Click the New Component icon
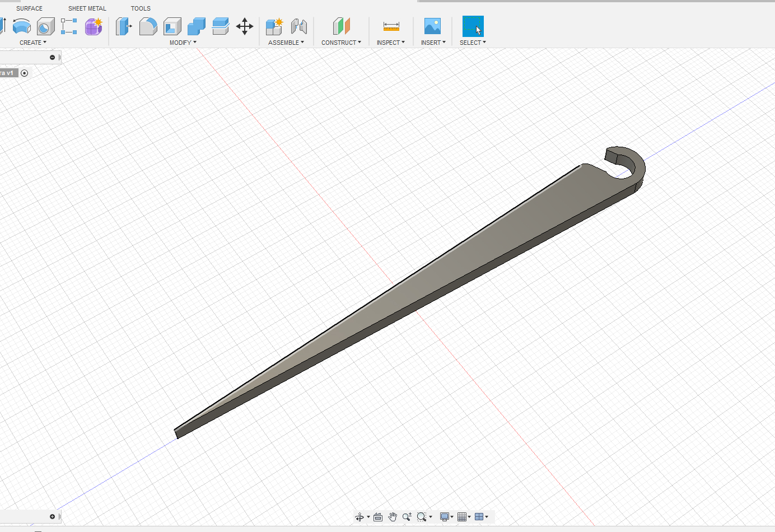 [x=274, y=26]
